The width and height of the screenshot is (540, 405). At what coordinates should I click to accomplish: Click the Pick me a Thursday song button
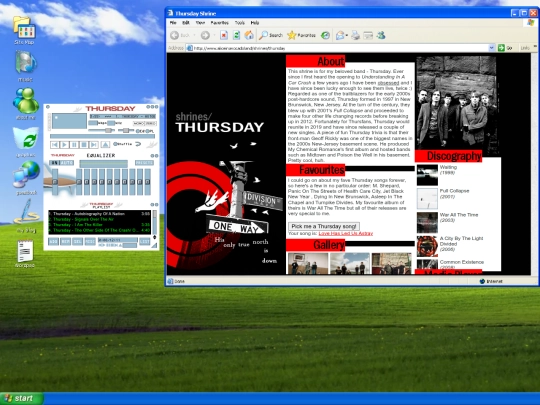coord(324,226)
